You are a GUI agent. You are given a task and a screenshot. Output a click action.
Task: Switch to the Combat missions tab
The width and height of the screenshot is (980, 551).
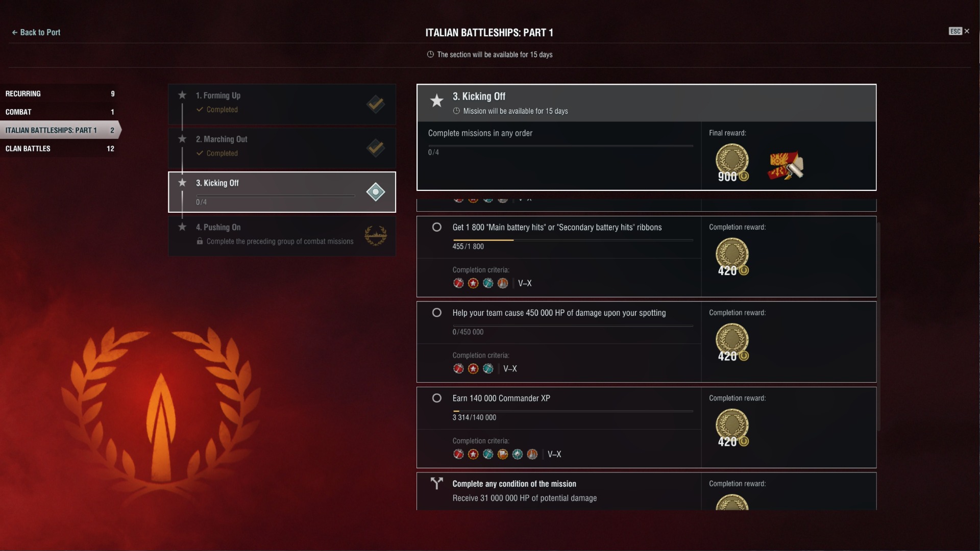(60, 112)
